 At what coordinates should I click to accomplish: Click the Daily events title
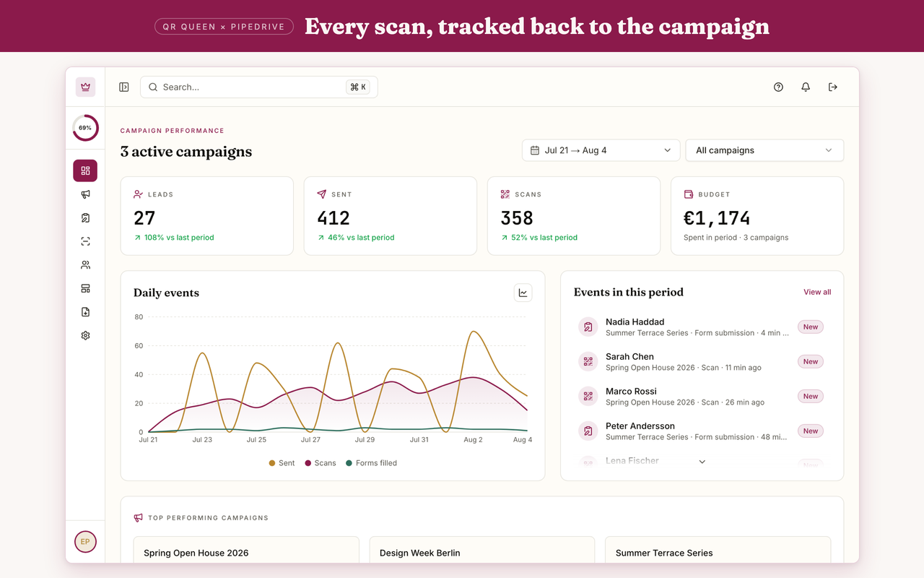click(166, 293)
